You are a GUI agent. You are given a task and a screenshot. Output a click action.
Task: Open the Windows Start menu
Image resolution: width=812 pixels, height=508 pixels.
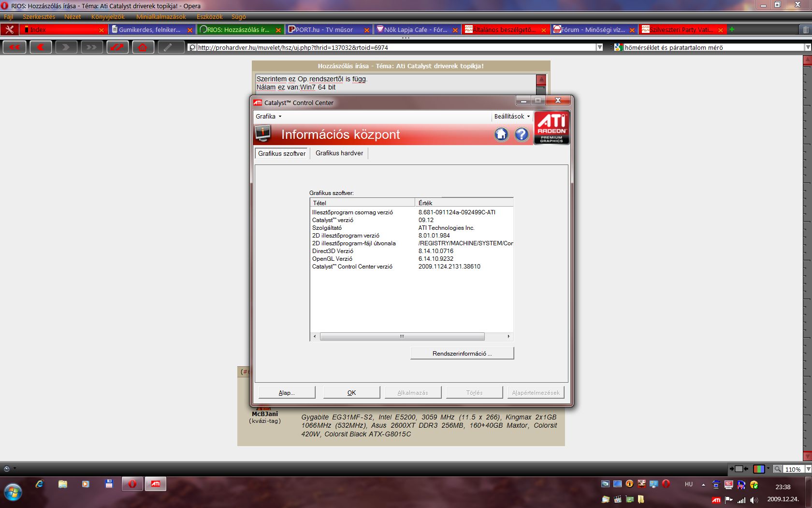[13, 493]
